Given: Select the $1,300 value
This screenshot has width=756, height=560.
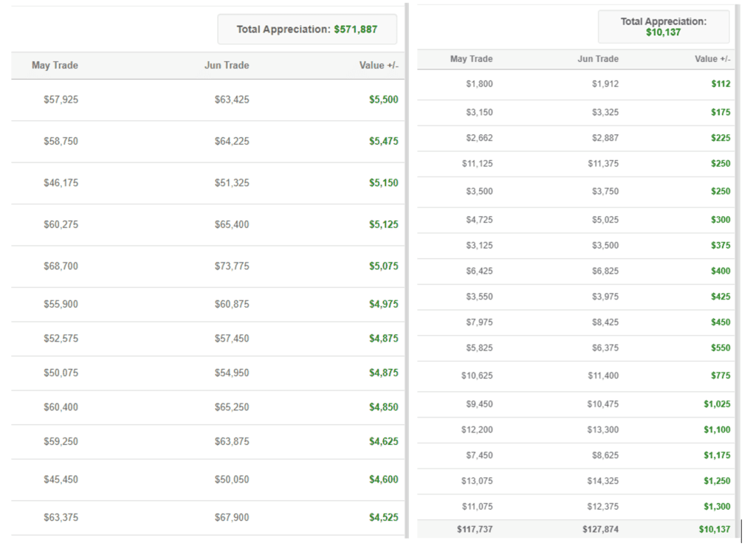Looking at the screenshot, I should (x=717, y=506).
